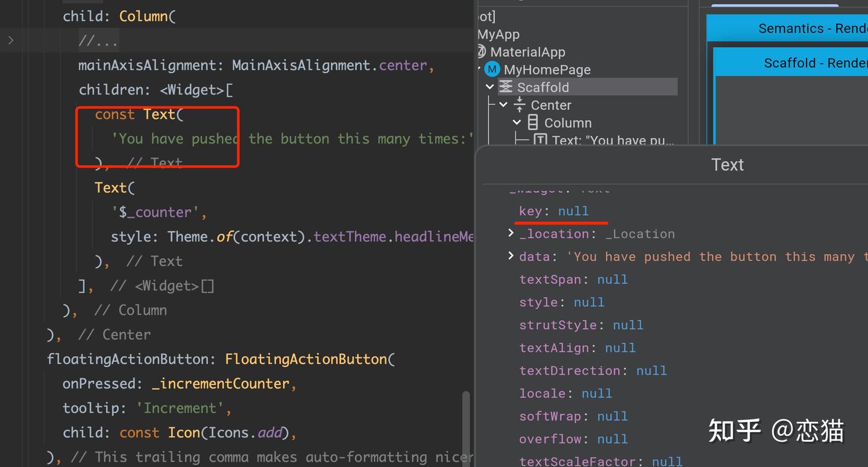The width and height of the screenshot is (868, 467).
Task: Click the "textDirection: null" property row
Action: coord(593,371)
